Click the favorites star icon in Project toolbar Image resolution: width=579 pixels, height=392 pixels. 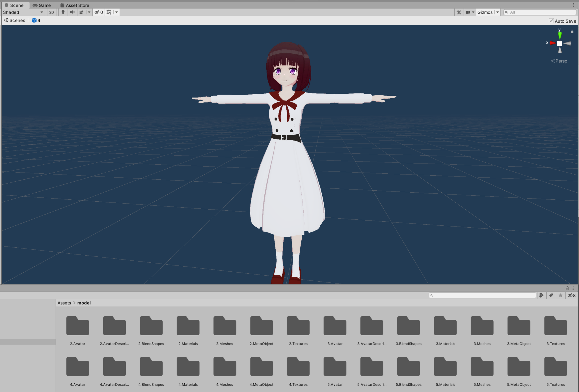point(561,295)
